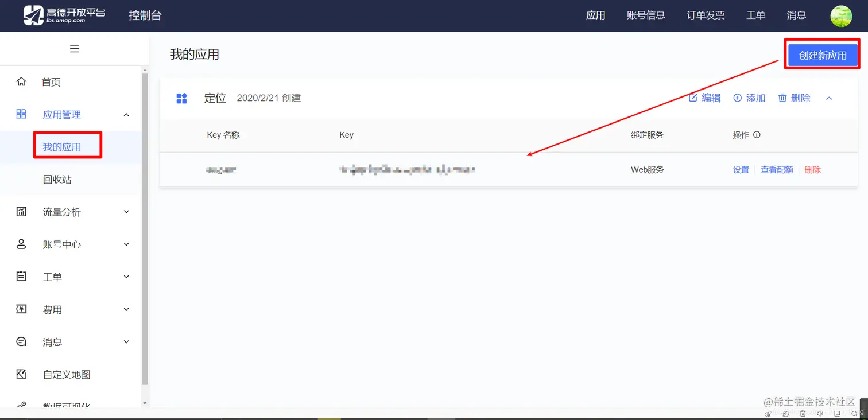
Task: Click the 高德开放平台 logo
Action: click(x=64, y=15)
